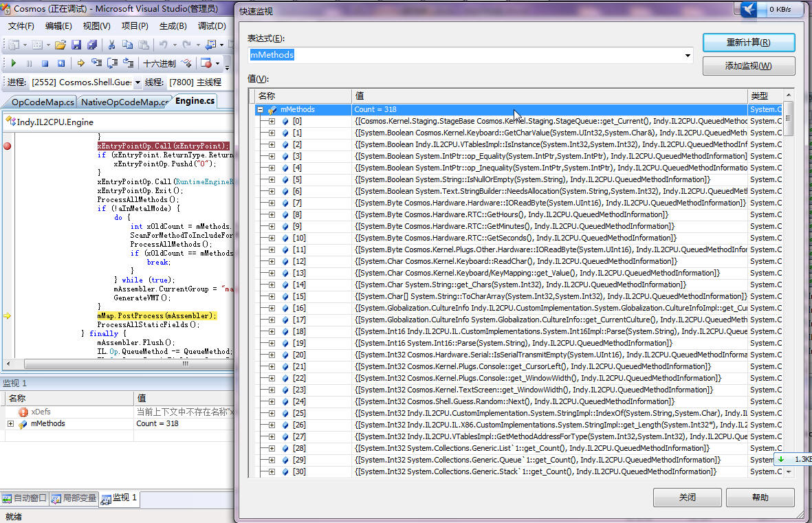Open expression history dropdown in QuickWatch

[688, 56]
